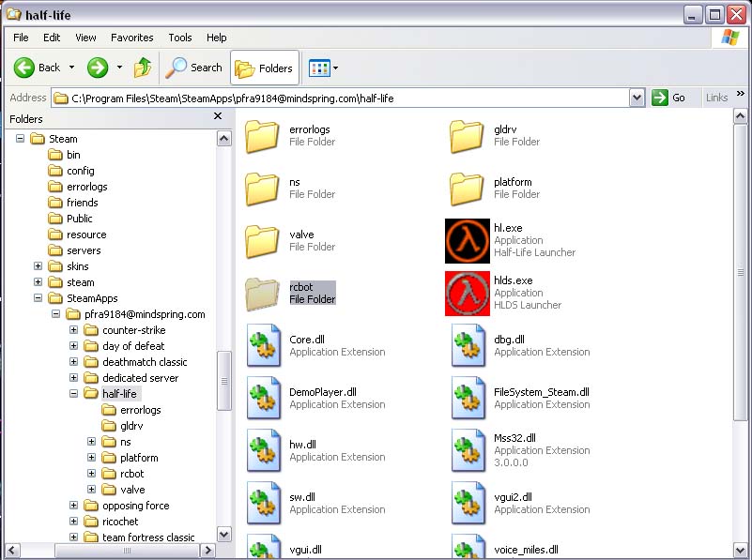The width and height of the screenshot is (752, 560).
Task: Select the sw.dll file icon
Action: coord(263,503)
